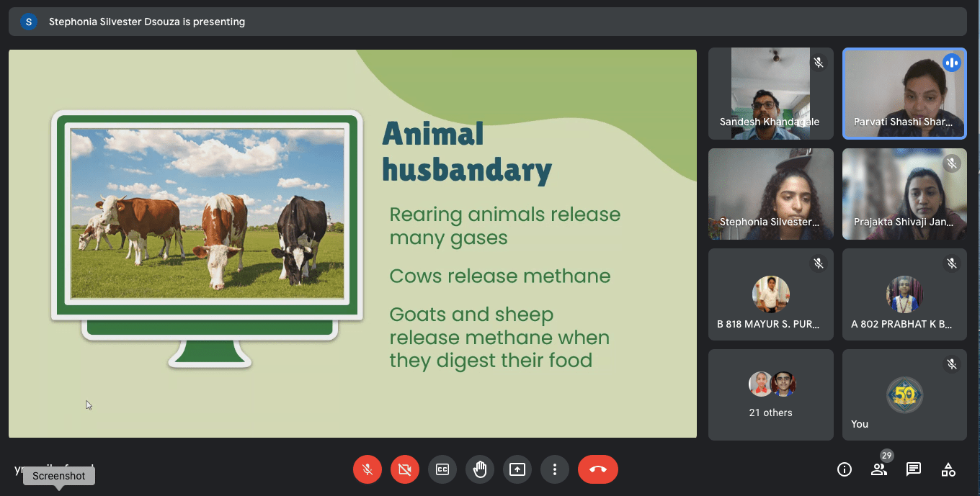Turn on the camera button

405,469
